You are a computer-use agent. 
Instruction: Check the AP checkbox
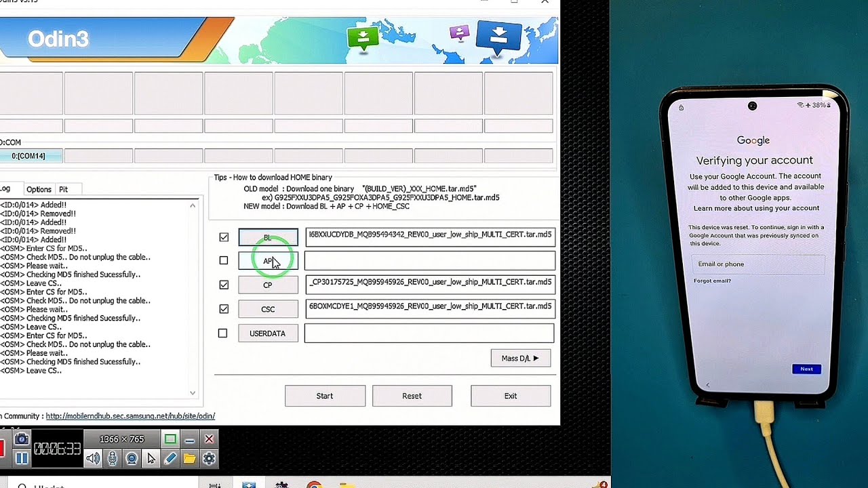(224, 260)
